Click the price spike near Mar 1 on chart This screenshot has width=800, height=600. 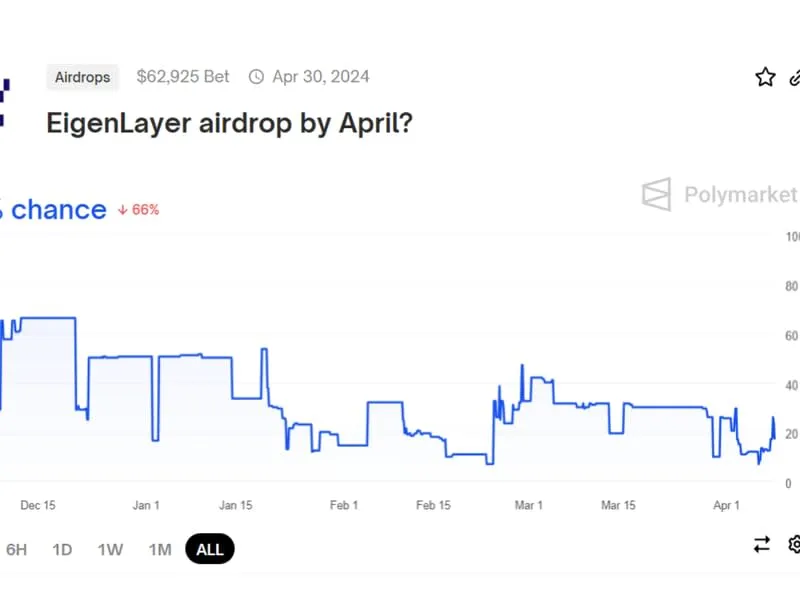(520, 370)
